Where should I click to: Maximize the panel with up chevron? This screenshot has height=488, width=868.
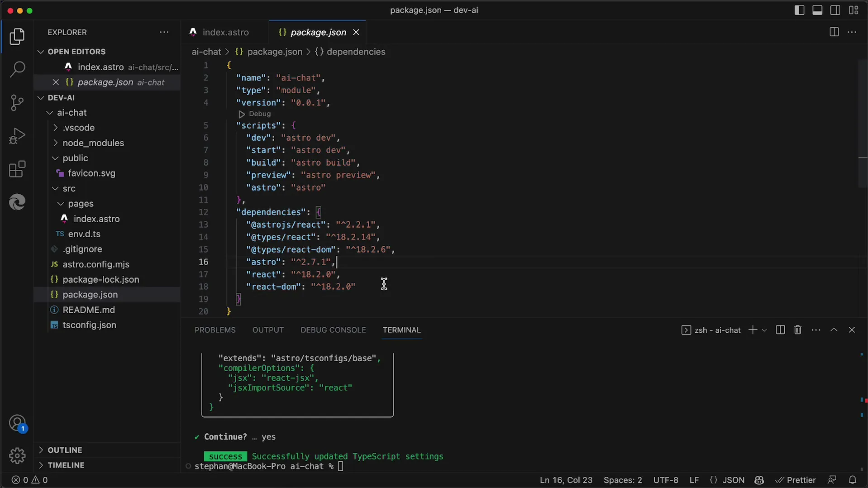click(834, 330)
